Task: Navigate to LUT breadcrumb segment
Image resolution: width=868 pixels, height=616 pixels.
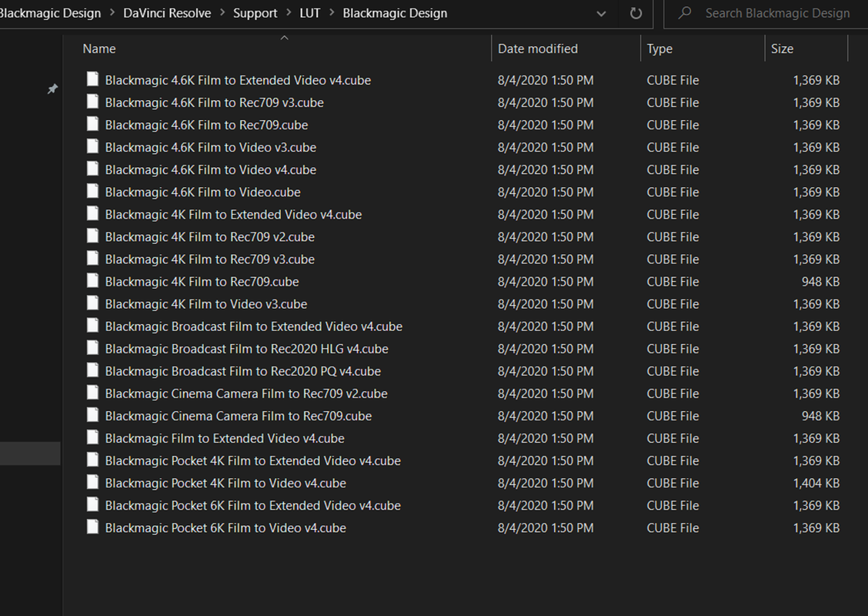Action: click(310, 13)
